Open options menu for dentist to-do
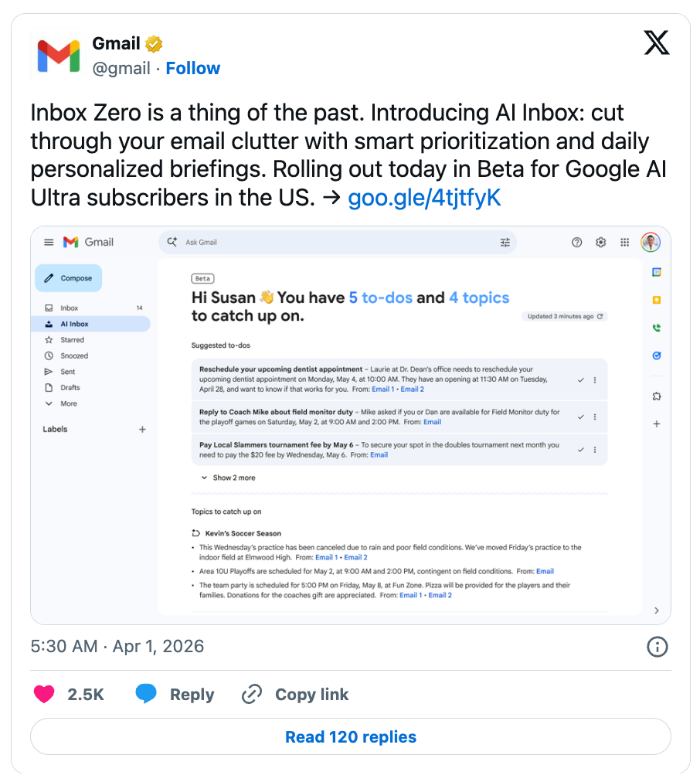The height and width of the screenshot is (782, 700). (594, 379)
